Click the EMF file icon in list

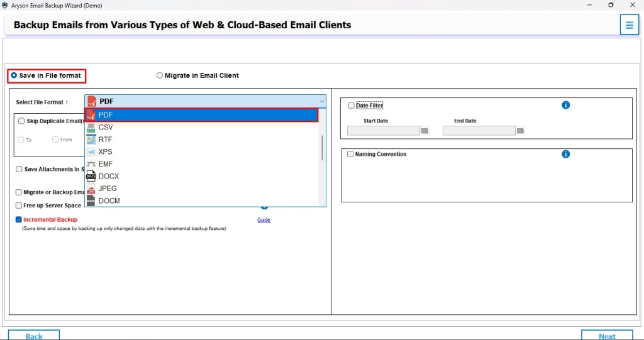(91, 164)
